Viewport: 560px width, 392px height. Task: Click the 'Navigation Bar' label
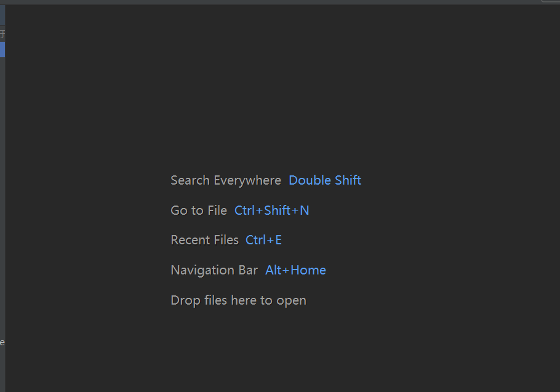point(214,271)
